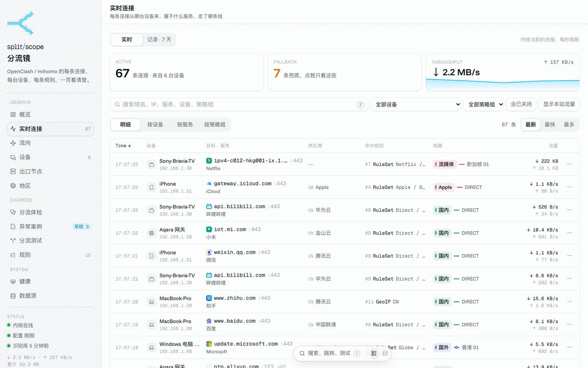Select the 明细 view tab
The width and height of the screenshot is (588, 368).
point(125,125)
